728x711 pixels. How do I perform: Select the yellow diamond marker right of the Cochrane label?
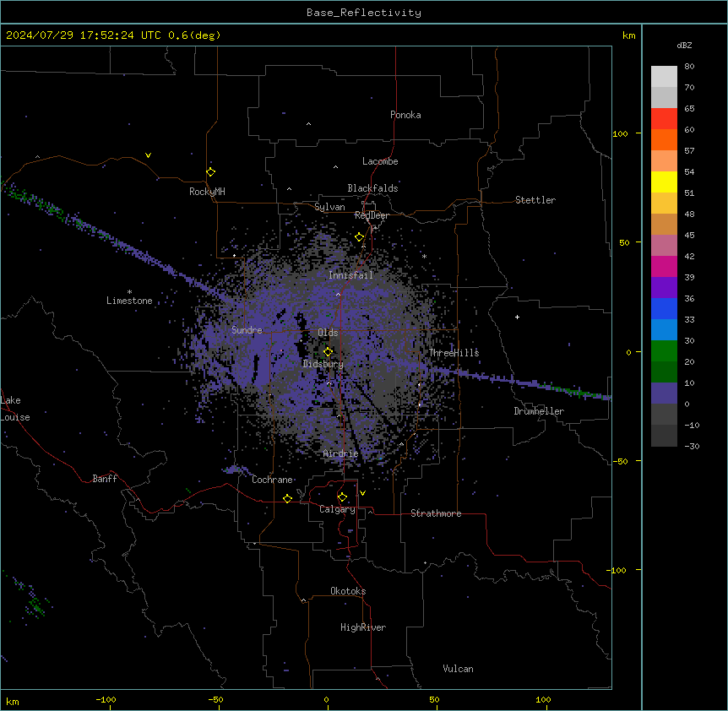point(288,498)
